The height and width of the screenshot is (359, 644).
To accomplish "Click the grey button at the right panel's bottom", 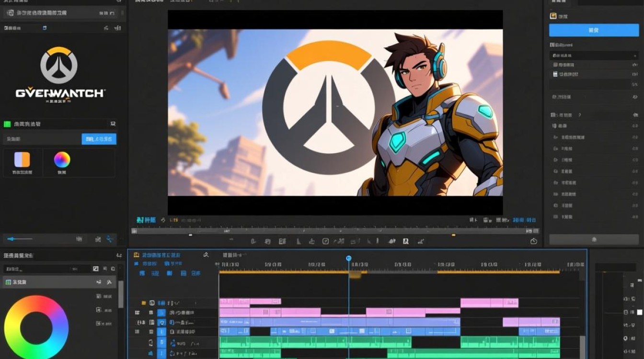I will coord(593,239).
